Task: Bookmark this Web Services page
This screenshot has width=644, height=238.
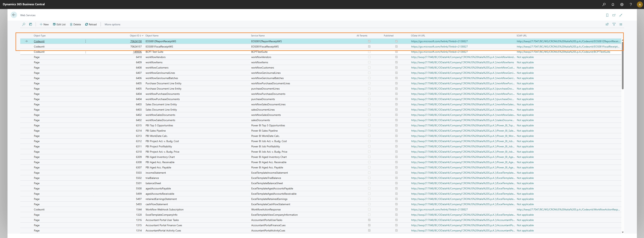Action: [x=607, y=15]
